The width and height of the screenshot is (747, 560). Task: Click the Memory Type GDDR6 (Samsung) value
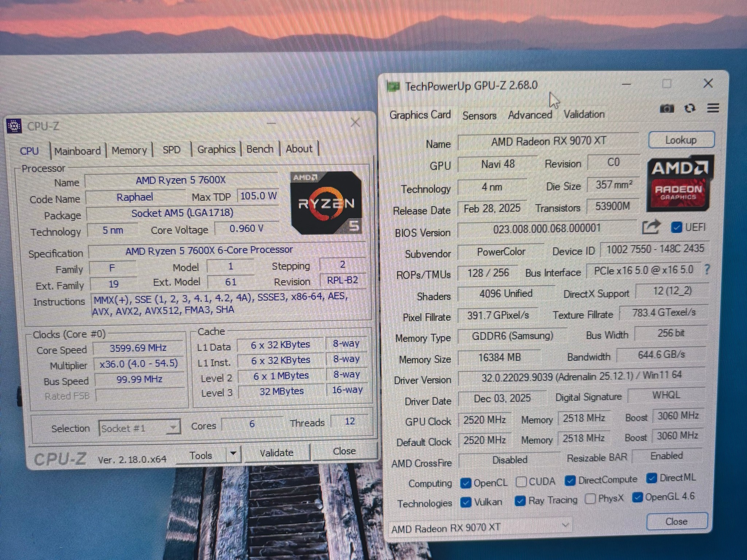click(x=512, y=336)
